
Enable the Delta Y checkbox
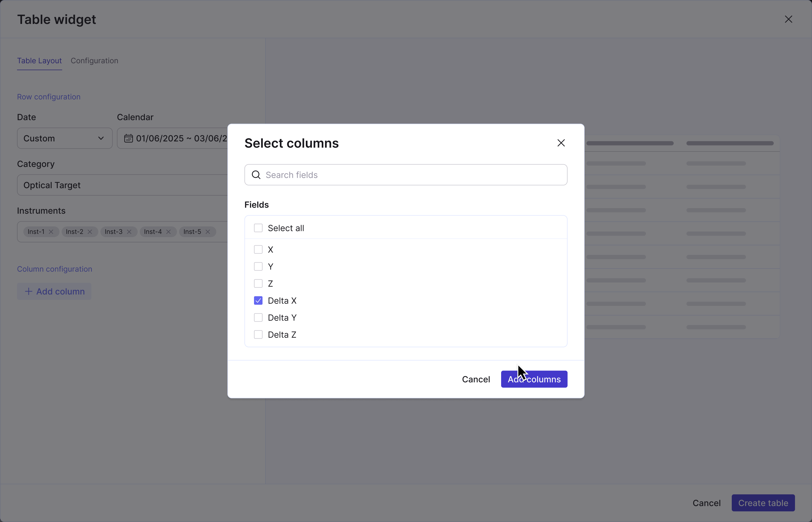[258, 318]
